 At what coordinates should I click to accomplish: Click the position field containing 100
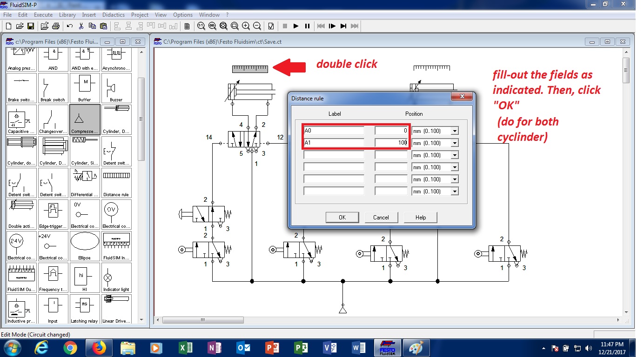(391, 143)
